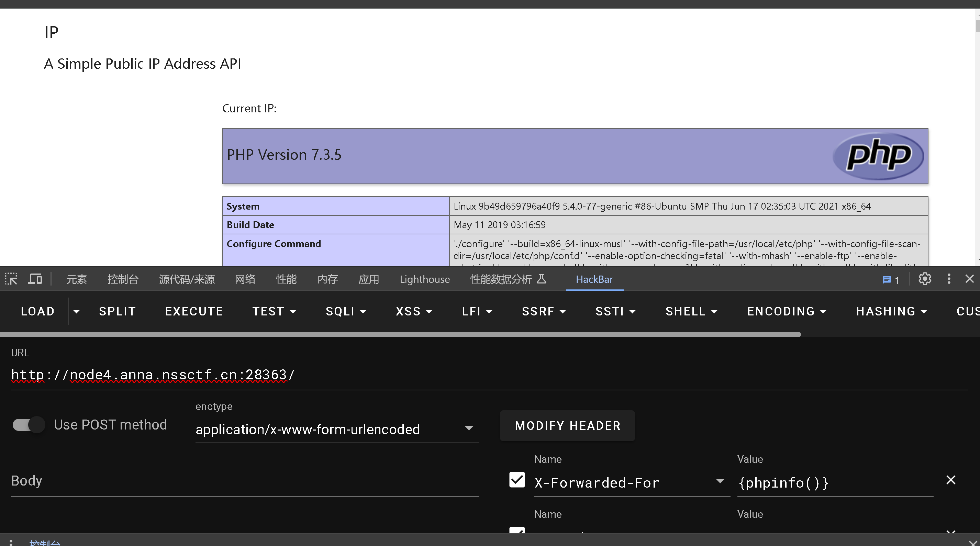
Task: Open DevTools three-dot customize menu
Action: (x=949, y=279)
